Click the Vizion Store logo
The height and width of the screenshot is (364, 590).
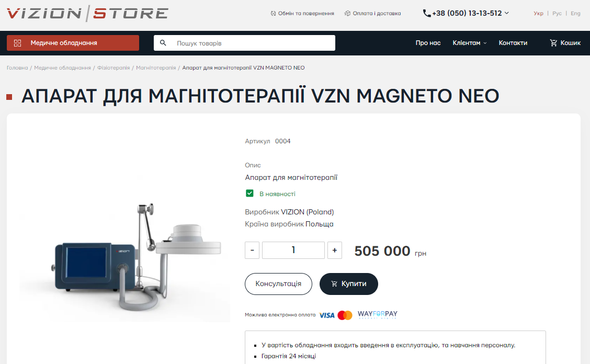pos(87,14)
